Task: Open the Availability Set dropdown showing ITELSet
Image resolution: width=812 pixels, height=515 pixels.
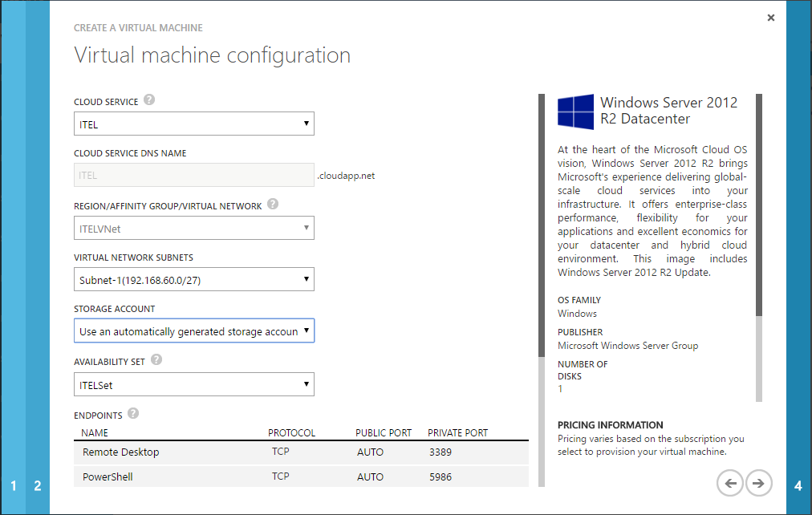Action: click(193, 384)
